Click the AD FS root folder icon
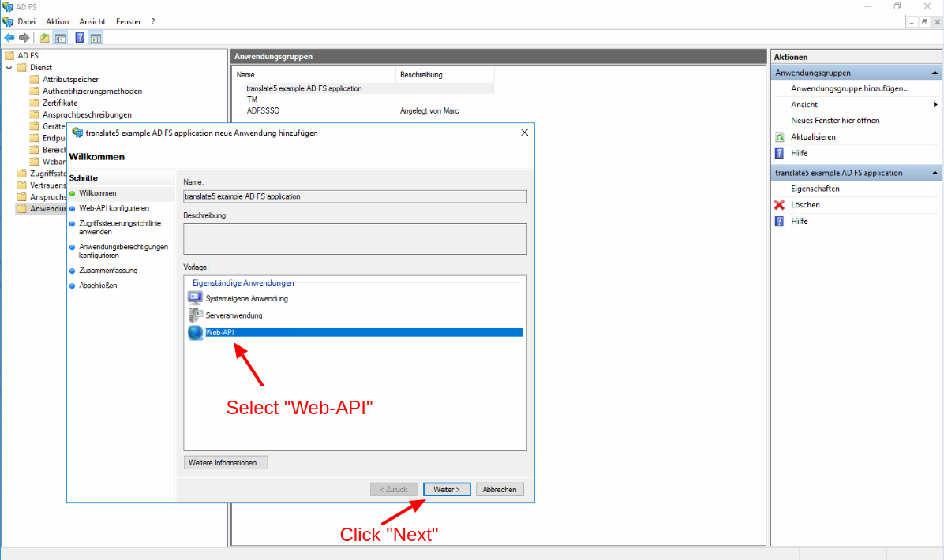Screen dimensions: 944x560 coord(9,55)
